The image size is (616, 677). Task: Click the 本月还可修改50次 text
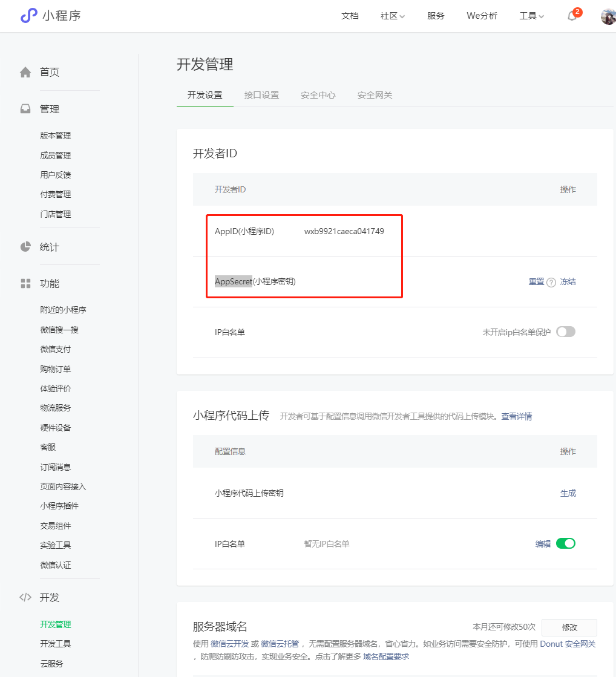(x=504, y=627)
